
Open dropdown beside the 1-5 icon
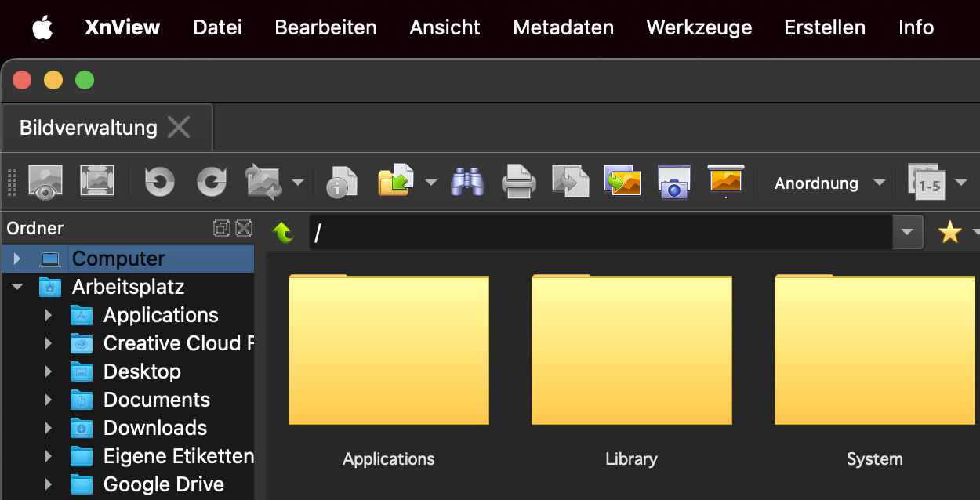961,183
